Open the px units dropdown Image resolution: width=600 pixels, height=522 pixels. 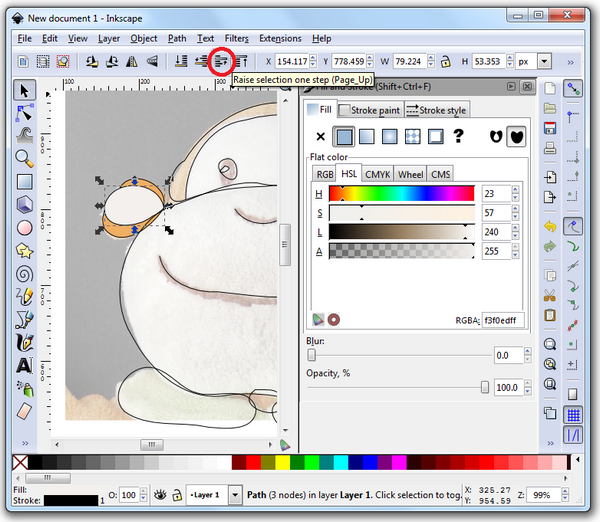pyautogui.click(x=544, y=61)
